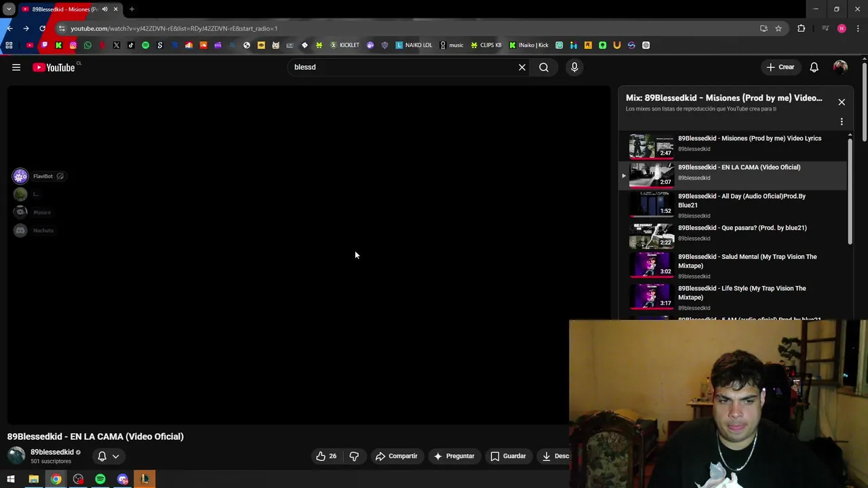The width and height of the screenshot is (868, 488).
Task: Open League of Legends from the taskbar
Action: (144, 479)
